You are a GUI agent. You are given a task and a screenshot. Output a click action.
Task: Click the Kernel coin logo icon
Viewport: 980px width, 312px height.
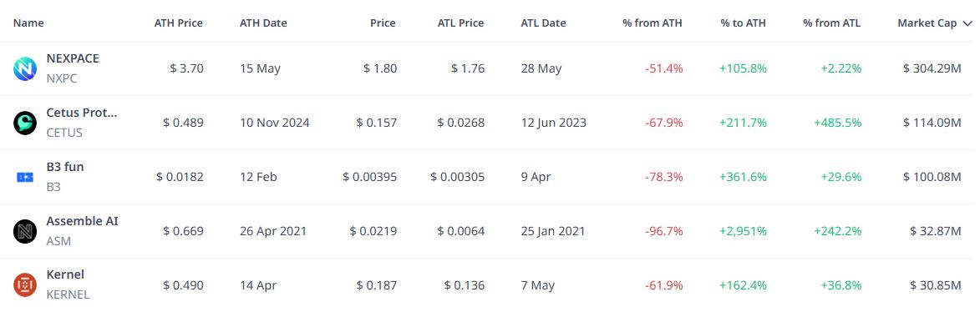pyautogui.click(x=25, y=285)
